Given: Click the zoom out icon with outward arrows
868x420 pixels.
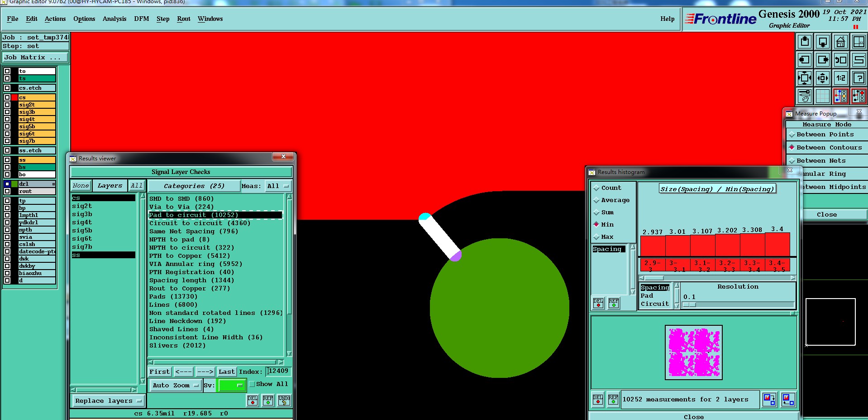Looking at the screenshot, I should (x=823, y=78).
